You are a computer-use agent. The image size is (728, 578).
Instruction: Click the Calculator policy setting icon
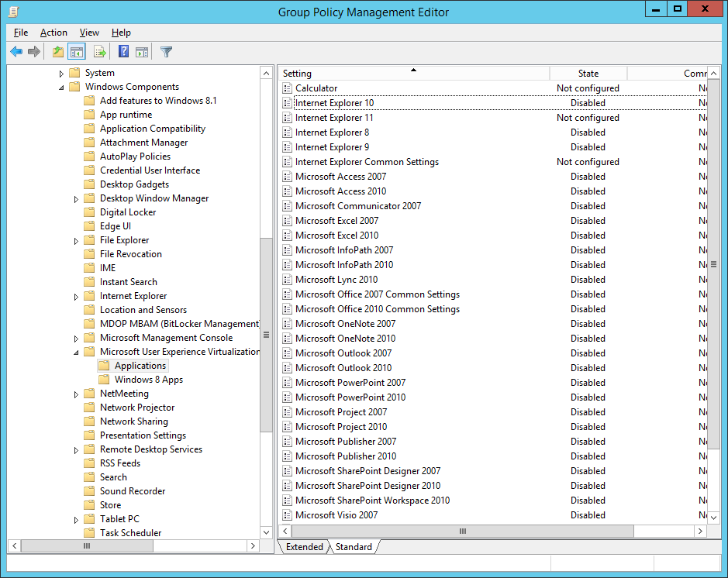288,88
